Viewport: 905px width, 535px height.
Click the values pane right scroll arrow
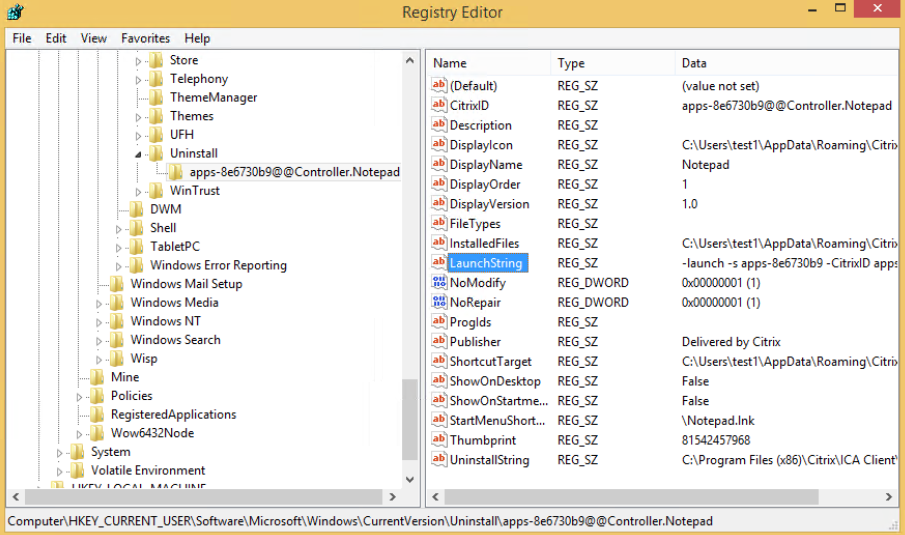coord(888,497)
